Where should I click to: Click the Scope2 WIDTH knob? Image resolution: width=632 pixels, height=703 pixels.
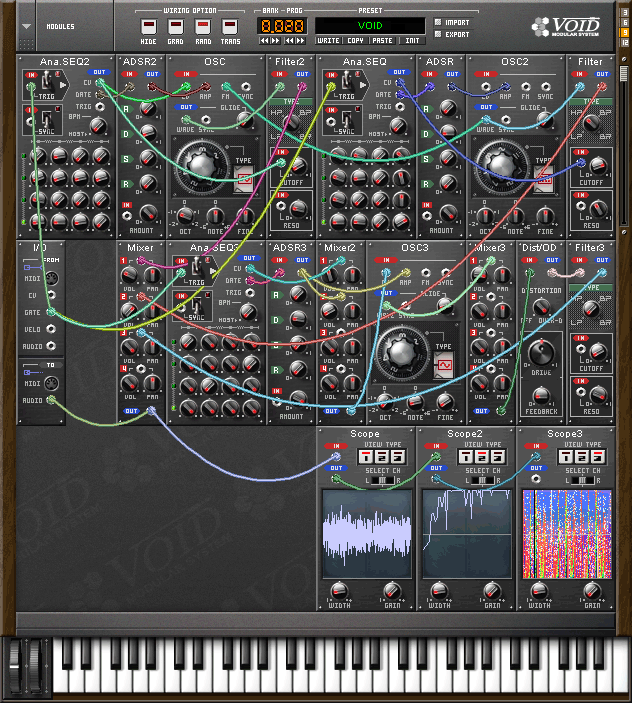[x=439, y=591]
